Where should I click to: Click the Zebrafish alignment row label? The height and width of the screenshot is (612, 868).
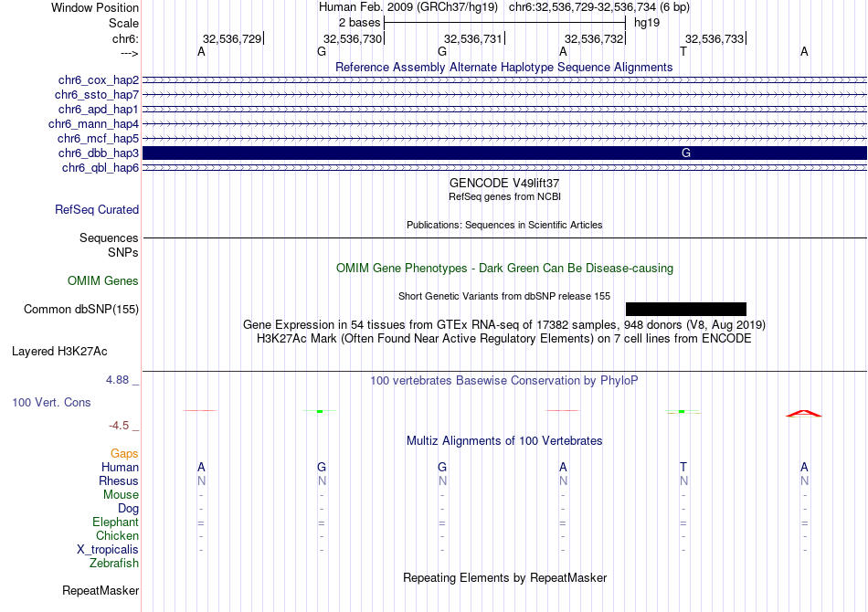[114, 564]
